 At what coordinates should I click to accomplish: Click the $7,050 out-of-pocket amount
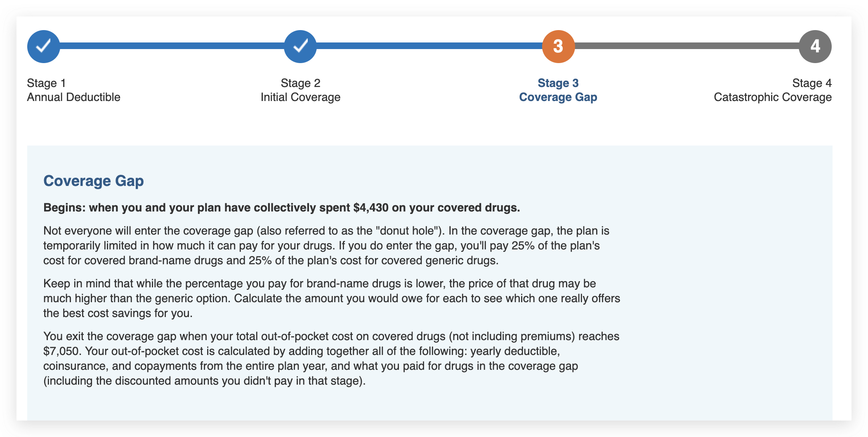pyautogui.click(x=62, y=351)
